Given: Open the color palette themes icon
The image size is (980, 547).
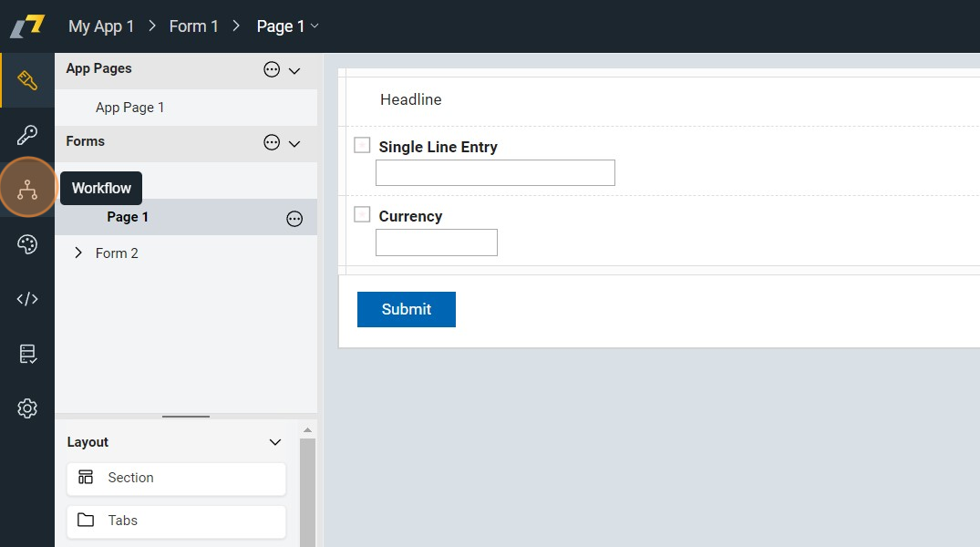Looking at the screenshot, I should tap(27, 243).
